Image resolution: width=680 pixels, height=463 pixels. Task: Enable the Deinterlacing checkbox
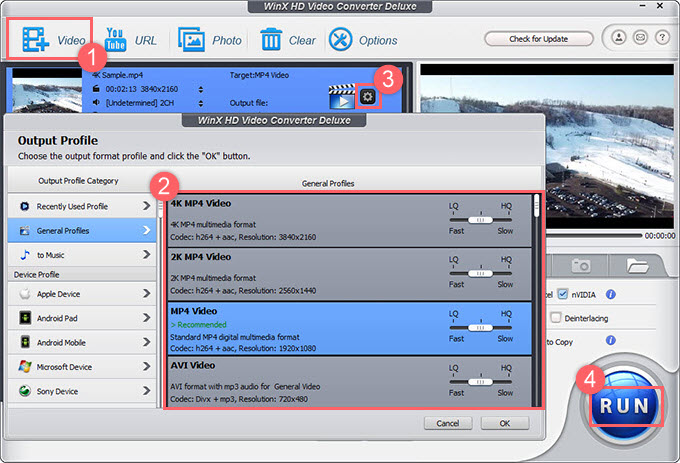click(x=556, y=317)
